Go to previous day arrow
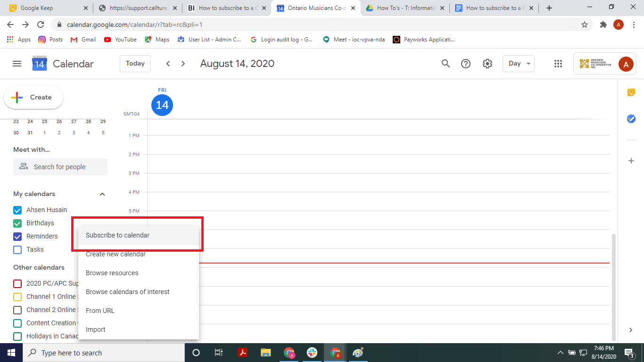Screen dimensions: 644x362 168,64
